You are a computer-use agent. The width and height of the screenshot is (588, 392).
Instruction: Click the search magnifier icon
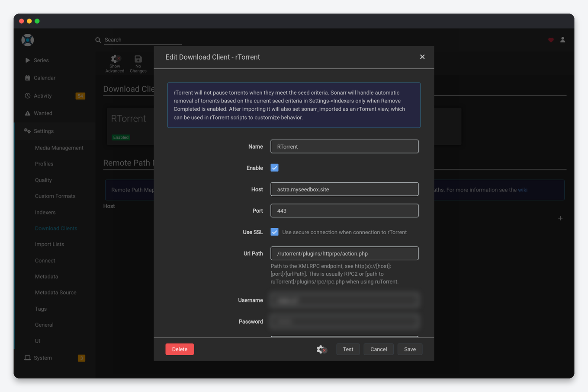98,40
